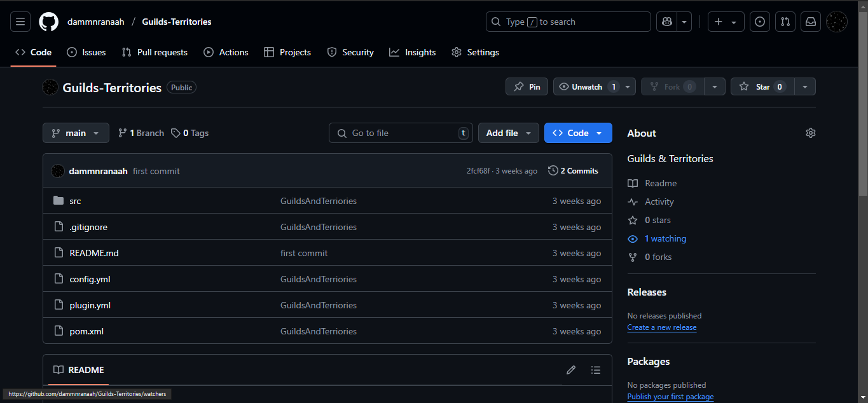The width and height of the screenshot is (868, 403).
Task: Switch to the Insights tab
Action: 413,52
